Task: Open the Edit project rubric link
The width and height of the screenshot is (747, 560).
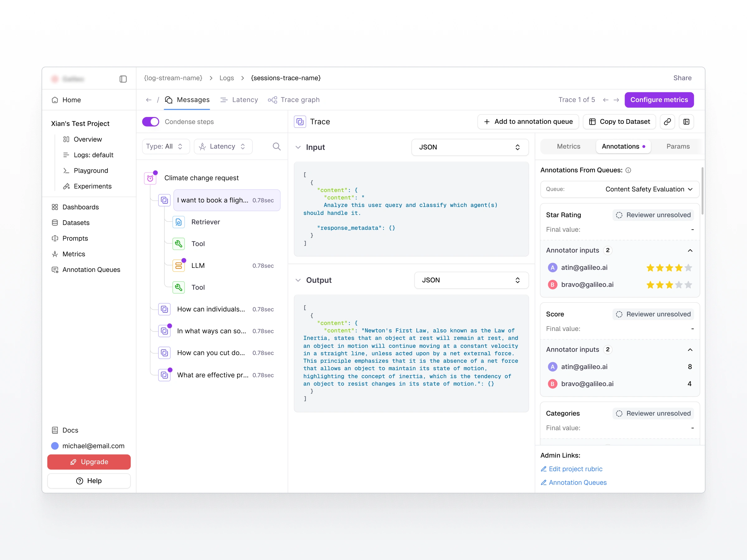Action: click(576, 469)
